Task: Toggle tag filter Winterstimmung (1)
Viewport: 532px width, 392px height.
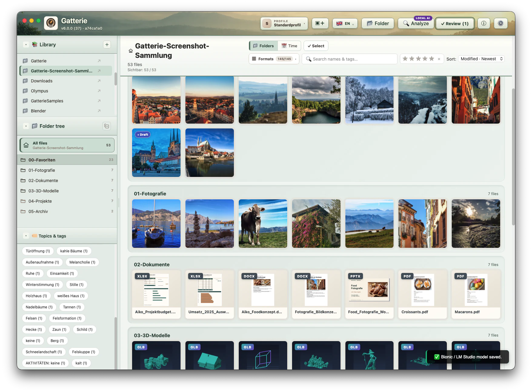Action: [43, 285]
